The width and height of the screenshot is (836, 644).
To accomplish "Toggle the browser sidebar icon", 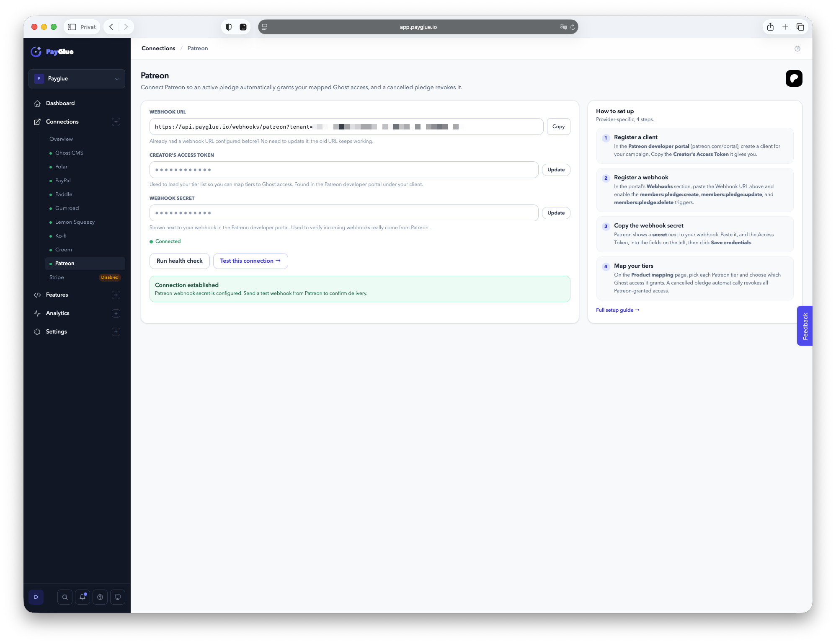I will point(72,27).
